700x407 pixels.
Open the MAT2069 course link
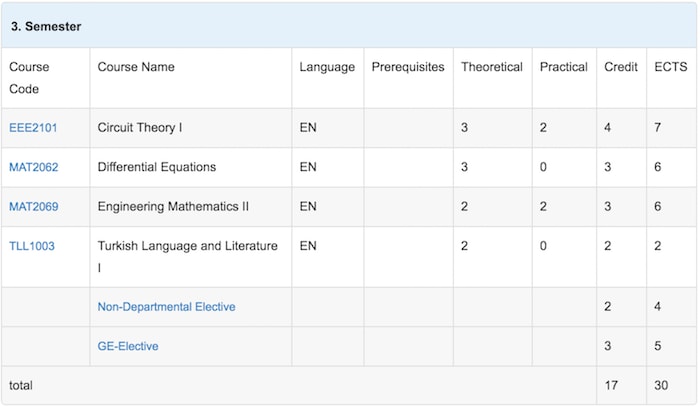(33, 206)
